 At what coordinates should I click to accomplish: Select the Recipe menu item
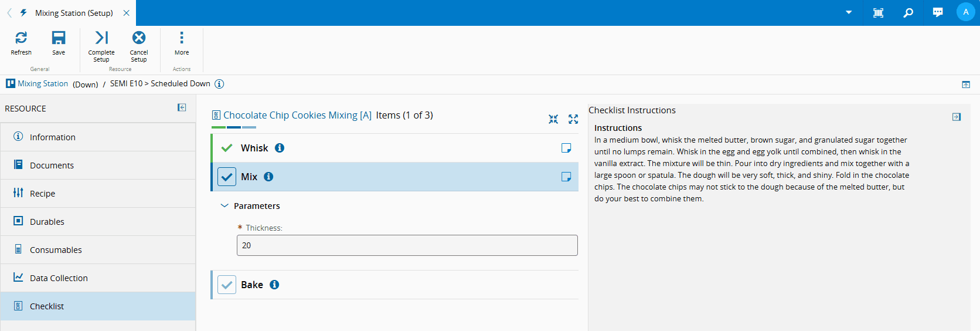click(42, 194)
